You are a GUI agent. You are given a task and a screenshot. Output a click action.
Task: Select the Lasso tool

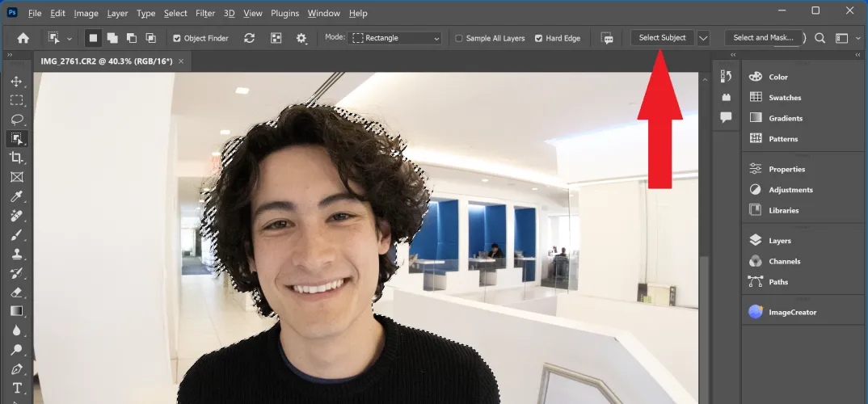tap(16, 120)
